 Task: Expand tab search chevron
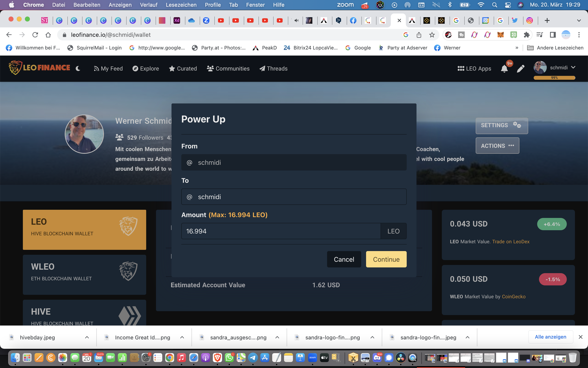coord(579,20)
